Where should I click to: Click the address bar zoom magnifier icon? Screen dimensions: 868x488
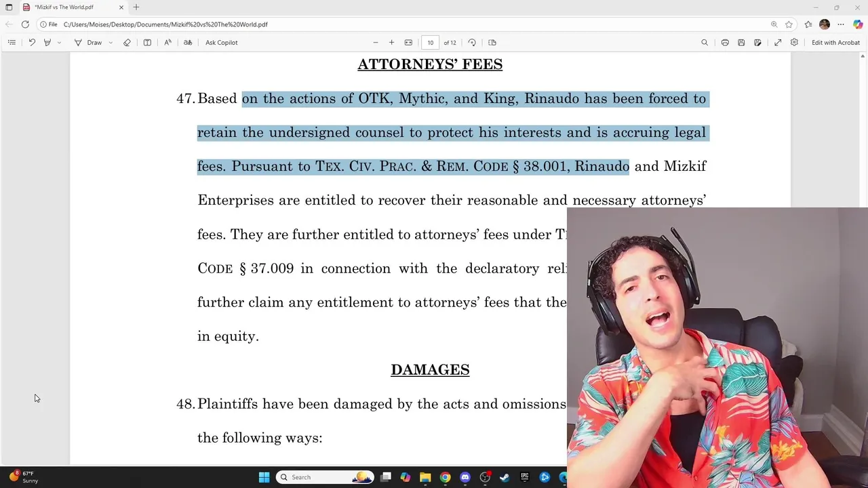click(774, 24)
